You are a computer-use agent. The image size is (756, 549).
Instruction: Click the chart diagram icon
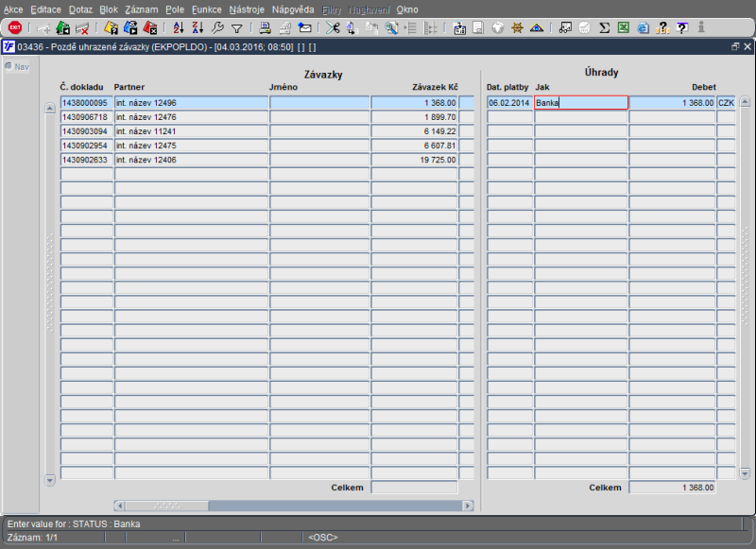(565, 28)
